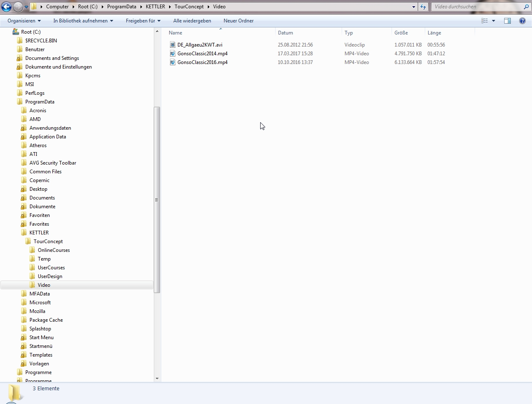Click the Atheros folder icon
This screenshot has height=404, width=532.
(24, 145)
